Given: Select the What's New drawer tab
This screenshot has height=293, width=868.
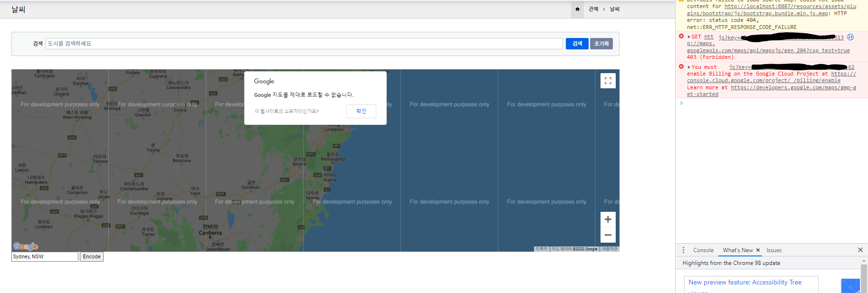Looking at the screenshot, I should point(738,250).
